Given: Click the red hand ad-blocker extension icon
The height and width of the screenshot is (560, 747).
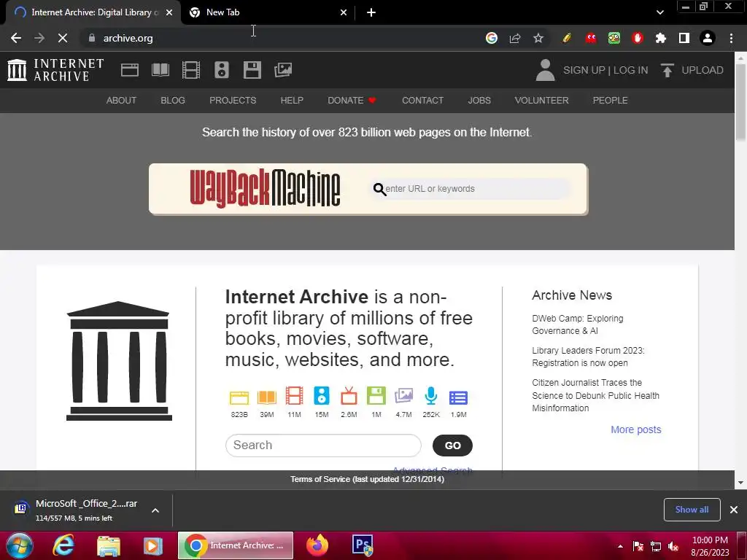Looking at the screenshot, I should click(638, 38).
